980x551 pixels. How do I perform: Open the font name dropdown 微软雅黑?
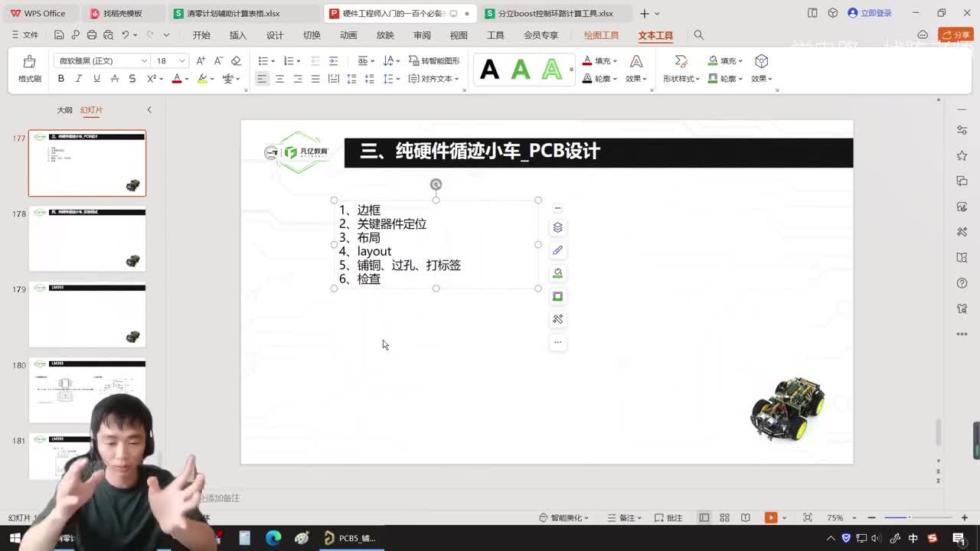click(144, 61)
